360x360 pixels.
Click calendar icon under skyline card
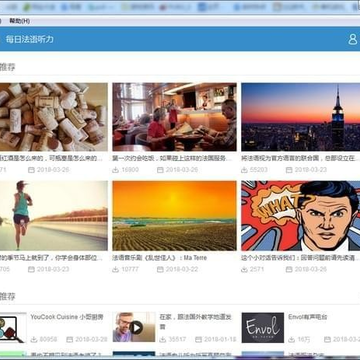pyautogui.click(x=289, y=170)
